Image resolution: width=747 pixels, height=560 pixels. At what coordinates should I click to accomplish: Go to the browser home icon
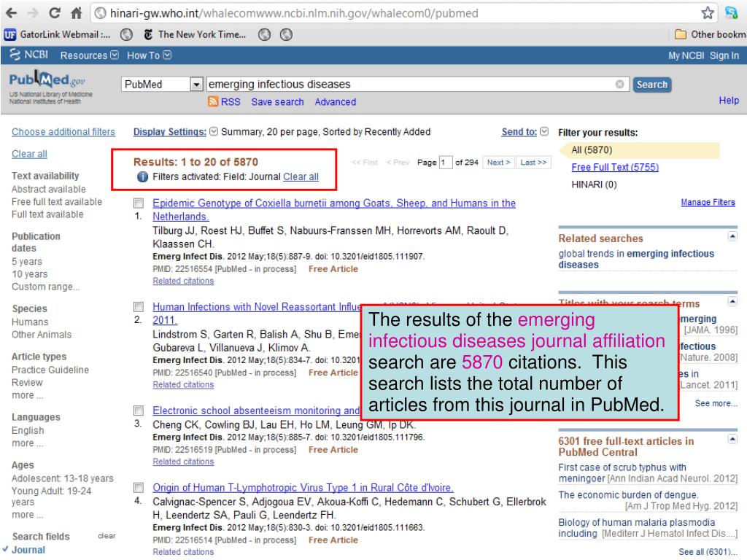(76, 12)
